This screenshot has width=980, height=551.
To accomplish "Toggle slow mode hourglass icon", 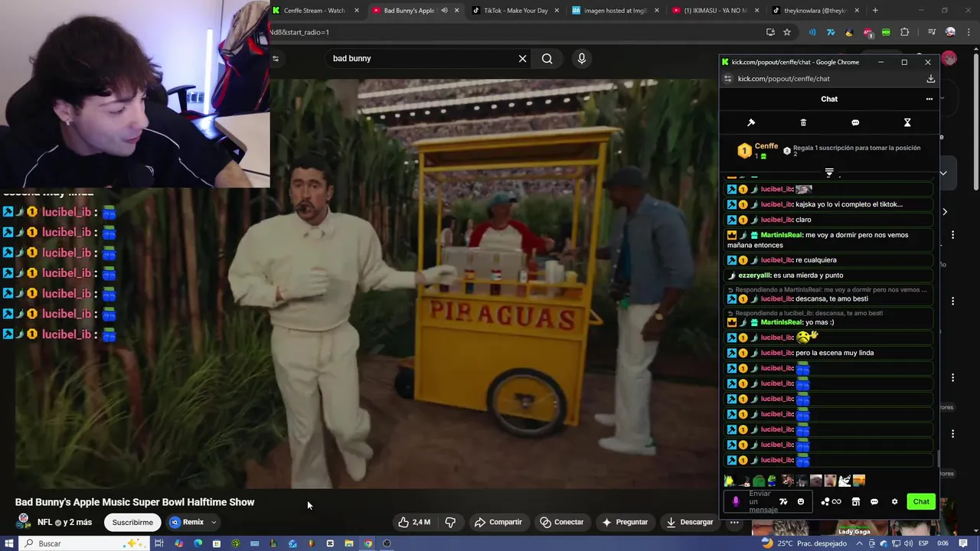I will pyautogui.click(x=907, y=122).
